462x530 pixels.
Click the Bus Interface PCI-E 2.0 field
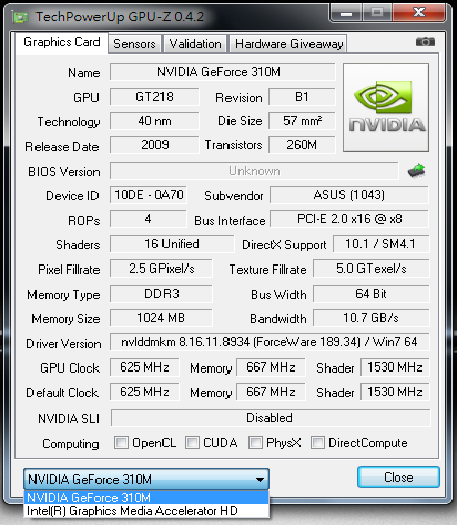point(349,219)
